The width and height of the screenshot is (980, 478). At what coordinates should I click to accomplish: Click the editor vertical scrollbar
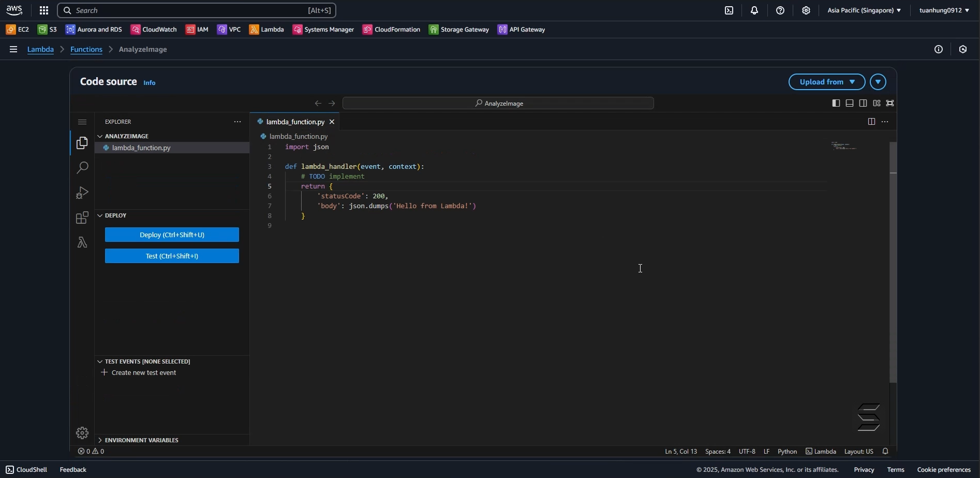(x=893, y=262)
